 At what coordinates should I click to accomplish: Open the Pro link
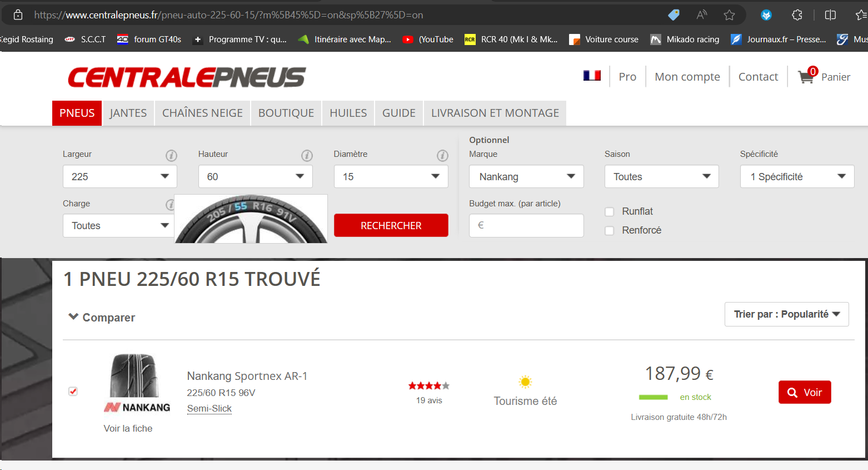tap(627, 77)
